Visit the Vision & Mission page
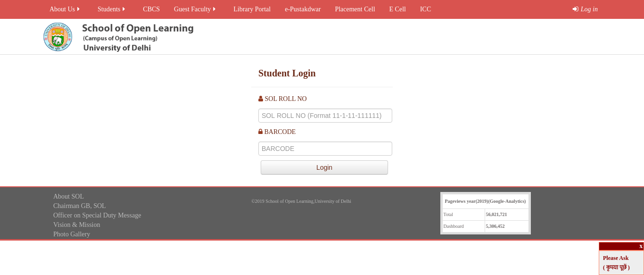This screenshot has width=644, height=275. click(77, 225)
